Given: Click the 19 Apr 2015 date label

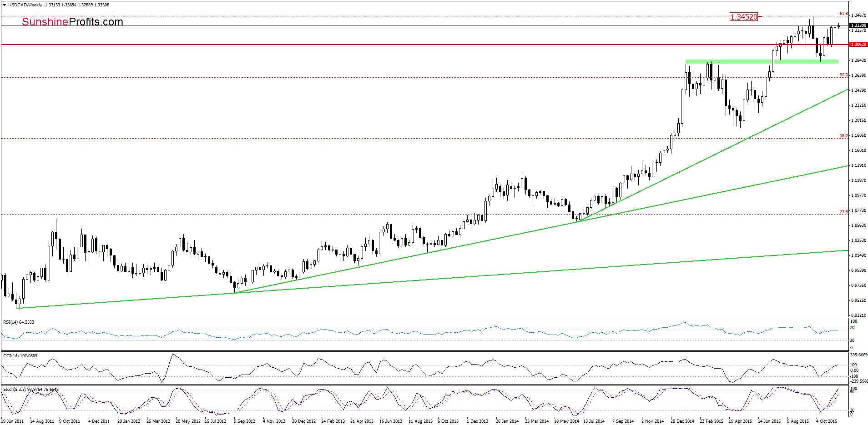Looking at the screenshot, I should 741,421.
